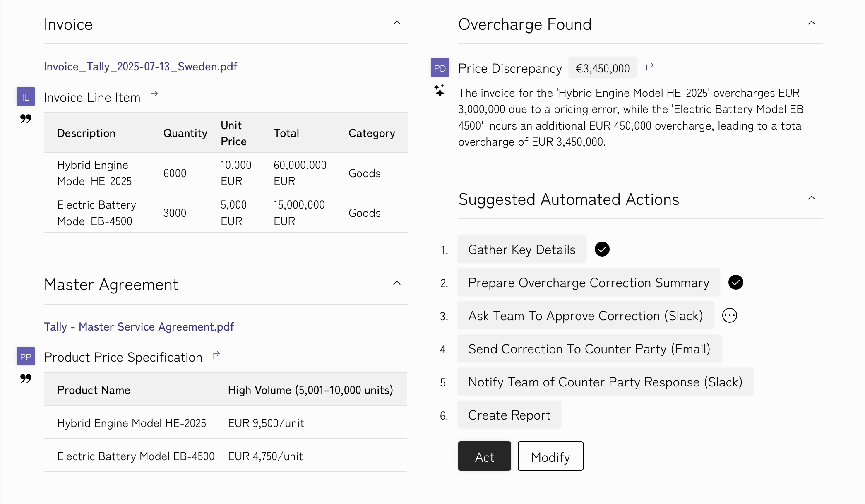Click the pending ellipsis status beside Ask Team To Approve
The height and width of the screenshot is (504, 865).
coord(729,315)
